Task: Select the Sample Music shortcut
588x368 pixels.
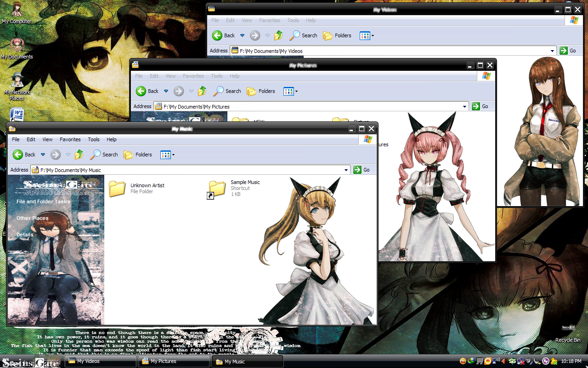Action: point(218,188)
